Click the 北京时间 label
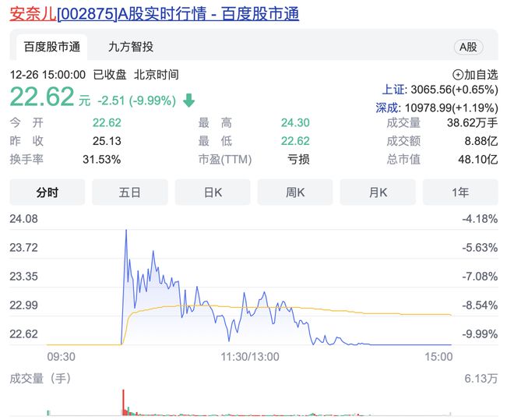The height and width of the screenshot is (420, 514). click(x=157, y=75)
